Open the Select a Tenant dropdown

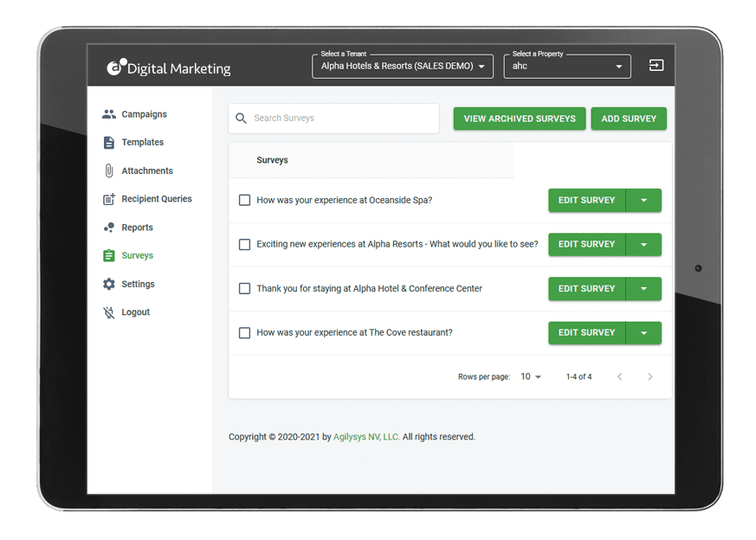[403, 67]
